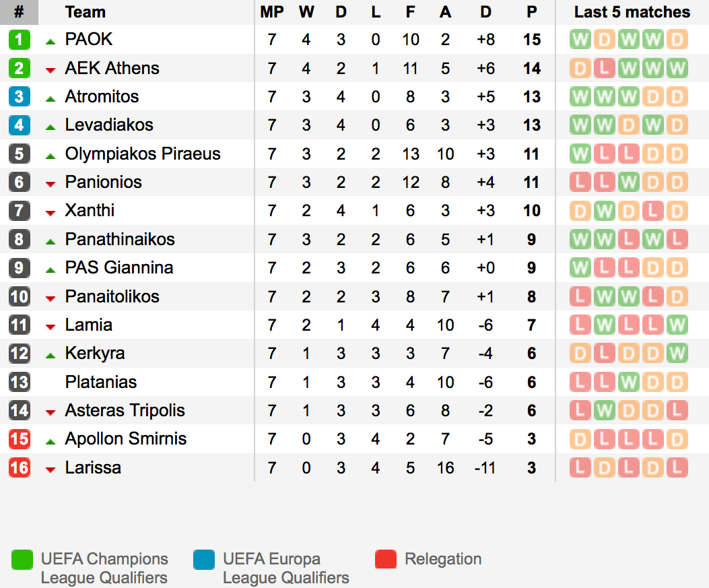Image resolution: width=709 pixels, height=588 pixels.
Task: Click the red rank 16 badge for Larissa
Action: tap(20, 467)
